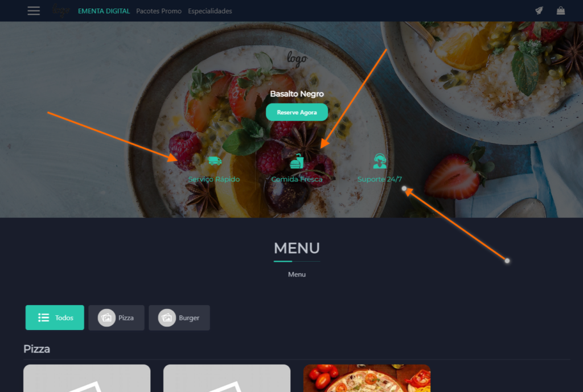Click the delivery truck Serviço Rápido icon
This screenshot has height=392, width=583.
tap(215, 161)
